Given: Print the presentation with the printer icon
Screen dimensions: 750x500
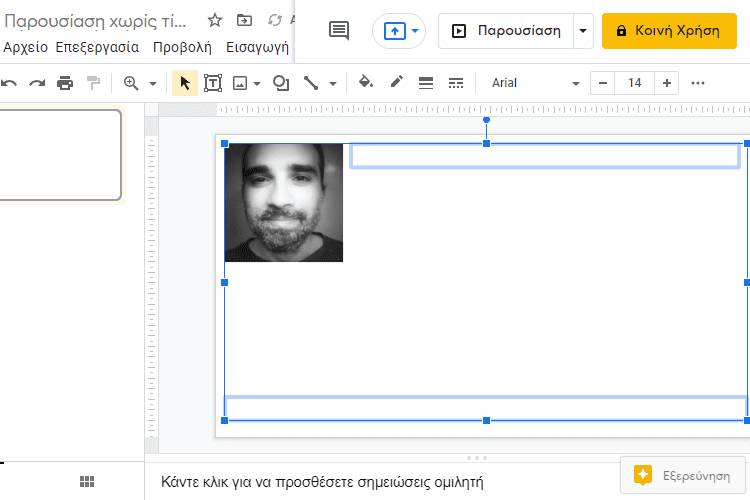Looking at the screenshot, I should tap(65, 83).
